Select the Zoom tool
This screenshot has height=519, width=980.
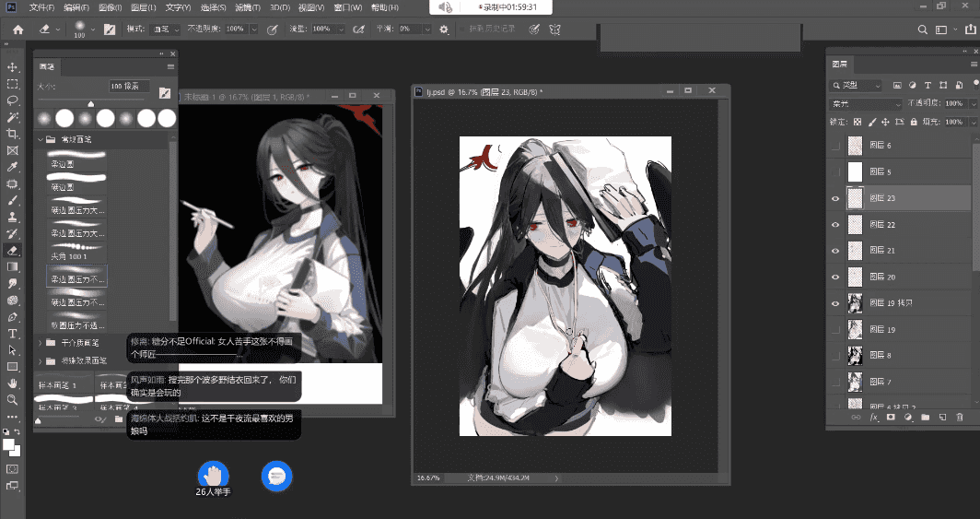tap(12, 399)
